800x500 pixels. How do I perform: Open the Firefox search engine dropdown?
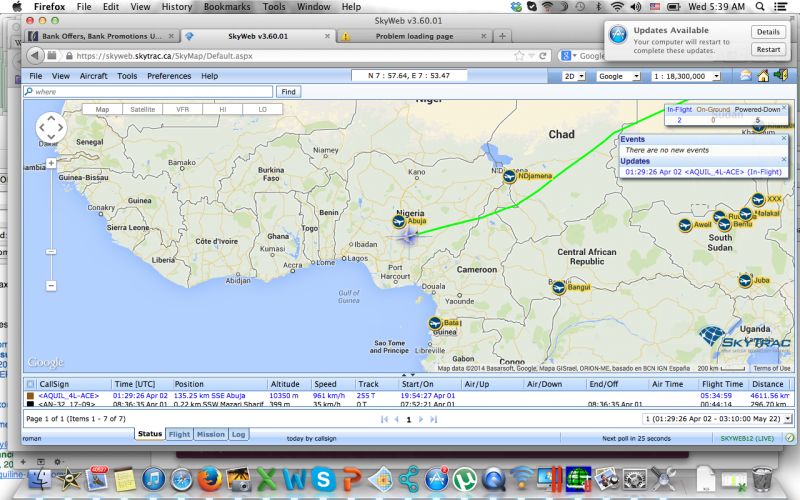[x=568, y=56]
